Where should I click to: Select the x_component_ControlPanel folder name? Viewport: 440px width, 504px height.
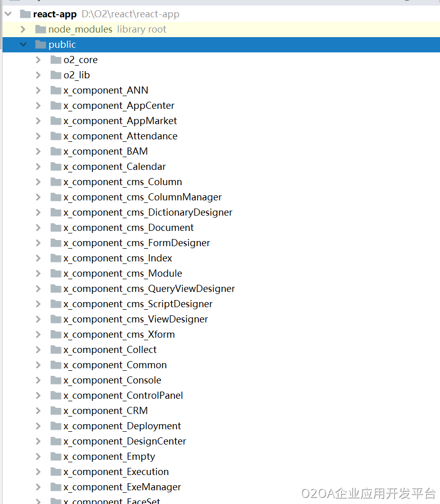click(x=123, y=396)
